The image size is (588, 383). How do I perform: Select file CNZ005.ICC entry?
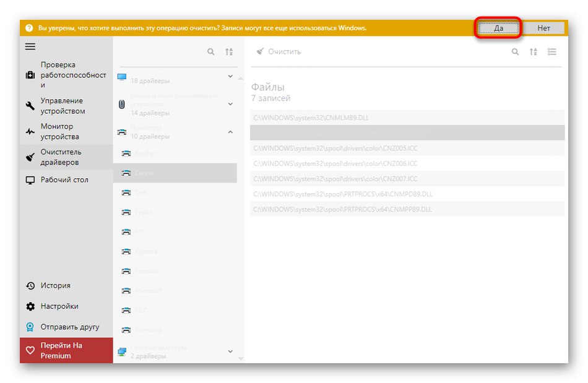click(x=407, y=148)
